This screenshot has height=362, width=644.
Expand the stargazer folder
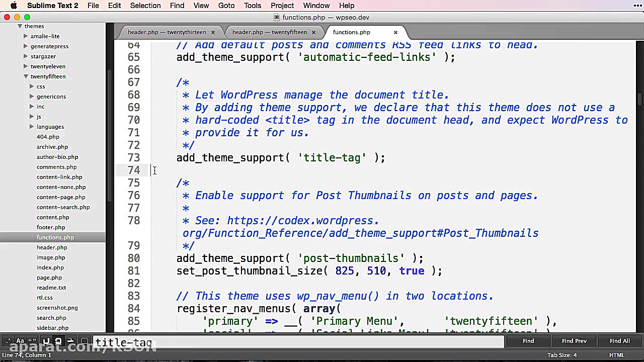tap(26, 56)
